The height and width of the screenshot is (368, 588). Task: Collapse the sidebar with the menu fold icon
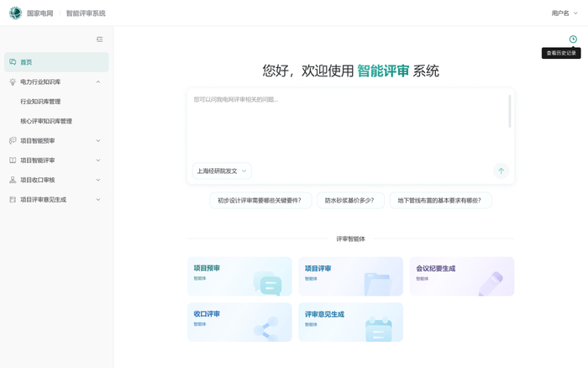click(x=99, y=39)
